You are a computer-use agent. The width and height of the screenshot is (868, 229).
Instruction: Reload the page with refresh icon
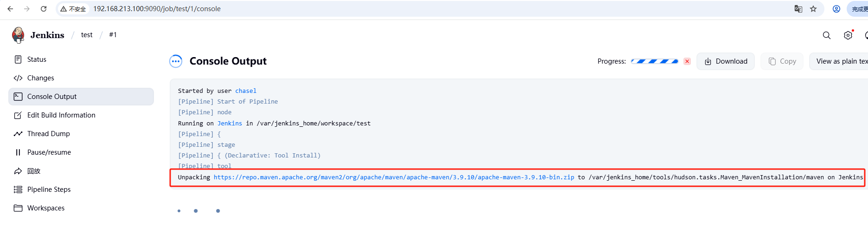[x=44, y=9]
